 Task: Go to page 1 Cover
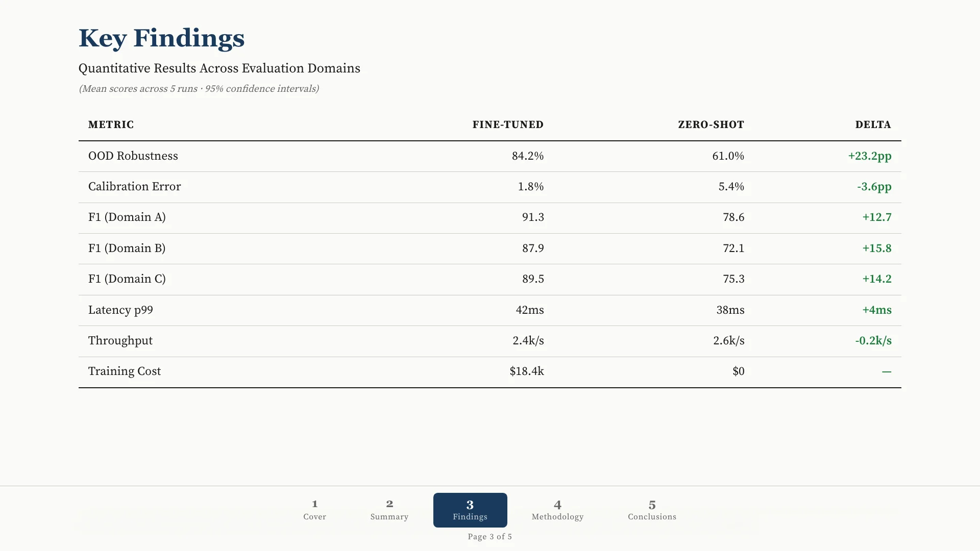click(x=314, y=510)
